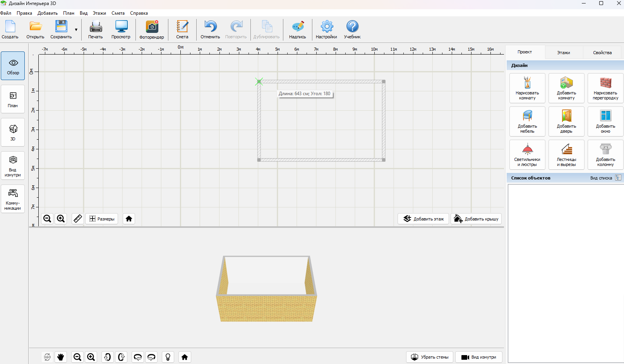Open the Этажи menu in menu bar
624x364 pixels.
tap(99, 13)
